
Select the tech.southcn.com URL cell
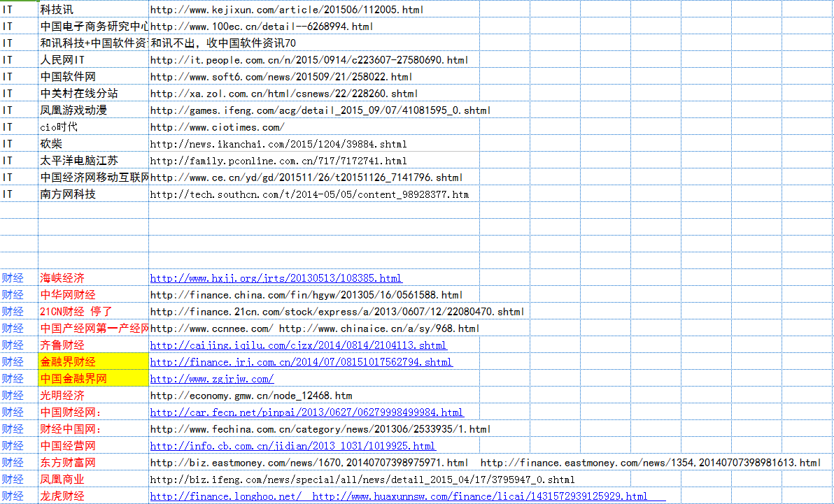tap(314, 194)
